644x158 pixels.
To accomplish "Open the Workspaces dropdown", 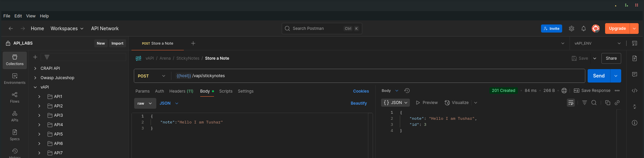I will point(67,29).
